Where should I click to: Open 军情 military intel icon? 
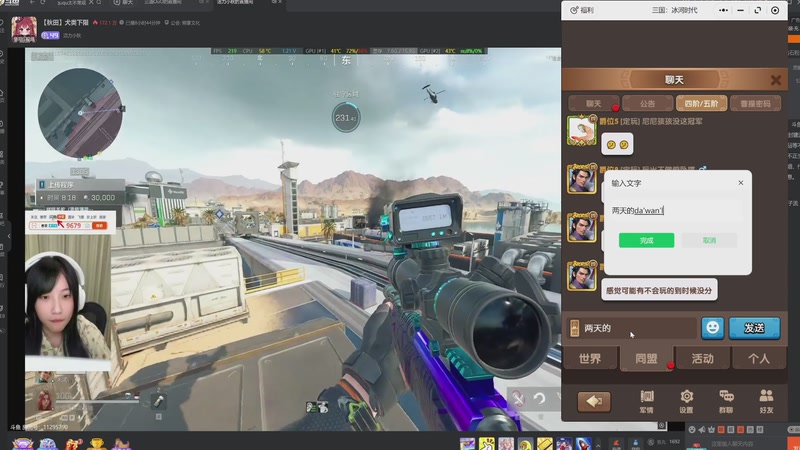[646, 401]
